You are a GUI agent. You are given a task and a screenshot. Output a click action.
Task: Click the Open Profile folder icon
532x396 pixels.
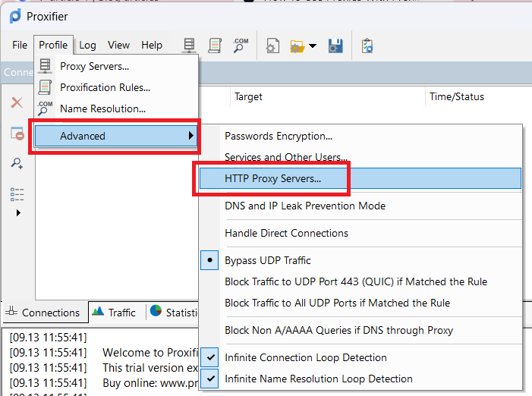click(x=297, y=46)
